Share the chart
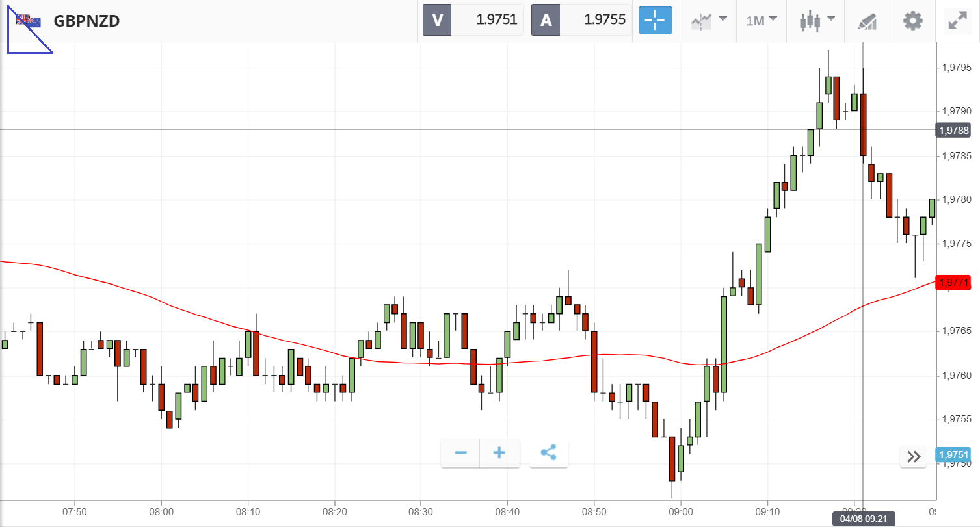Screen dimensions: 980x527 (x=548, y=453)
